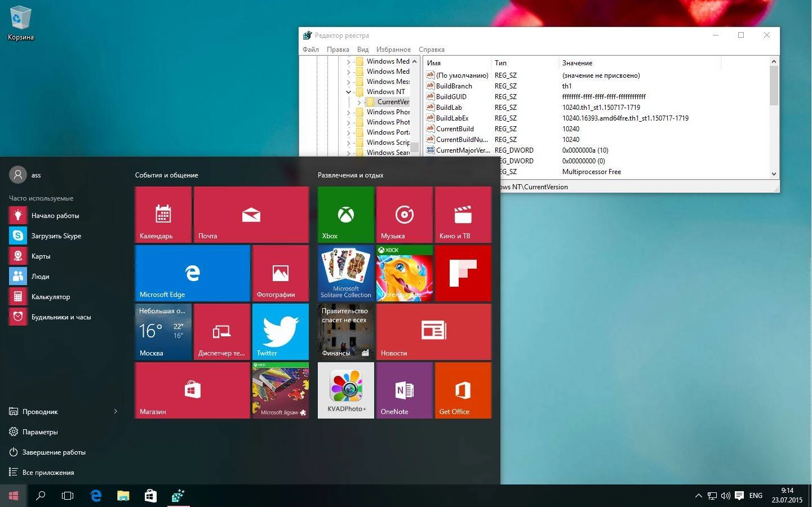Viewport: 812px width, 507px height.
Task: Select Registry Editor taskbar icon
Action: (x=178, y=496)
